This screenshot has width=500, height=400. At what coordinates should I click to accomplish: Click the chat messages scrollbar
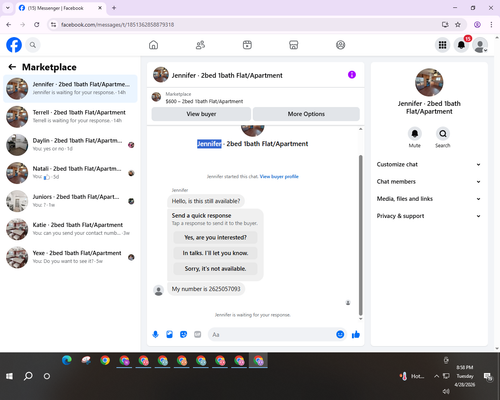(360, 235)
